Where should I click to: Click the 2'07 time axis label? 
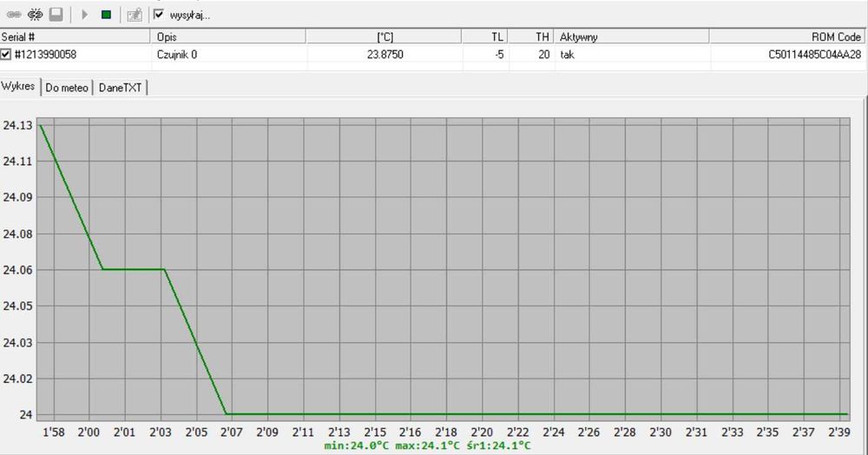(232, 432)
